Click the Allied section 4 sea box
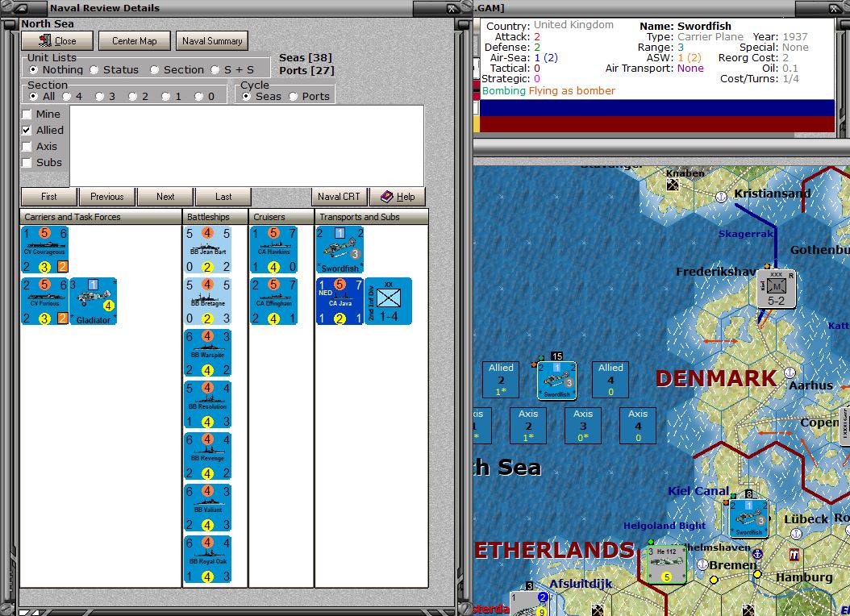 (x=610, y=379)
